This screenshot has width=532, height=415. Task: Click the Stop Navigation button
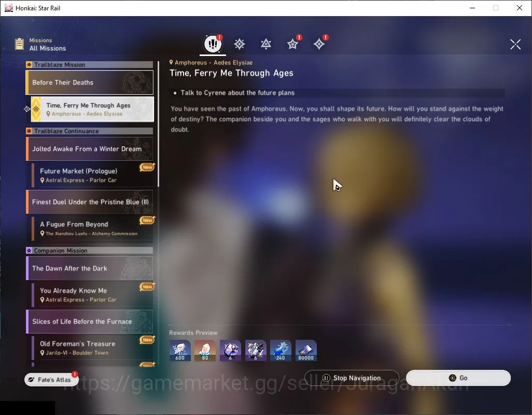click(352, 378)
